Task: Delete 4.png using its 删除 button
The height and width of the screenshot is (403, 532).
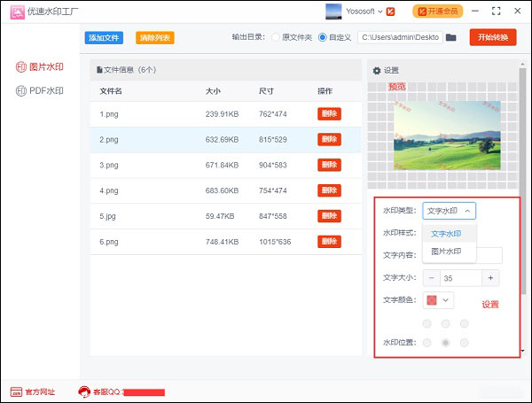Action: coord(329,190)
